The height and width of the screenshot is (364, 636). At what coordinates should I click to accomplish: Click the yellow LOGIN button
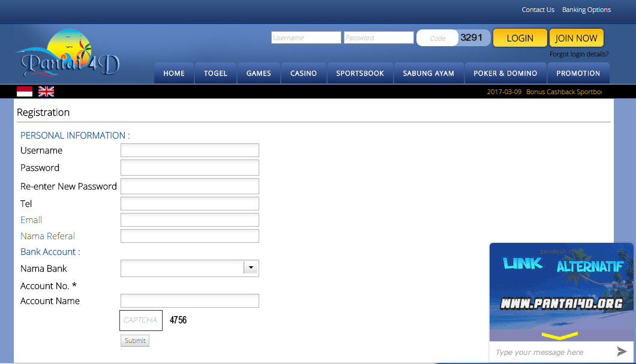tap(520, 38)
